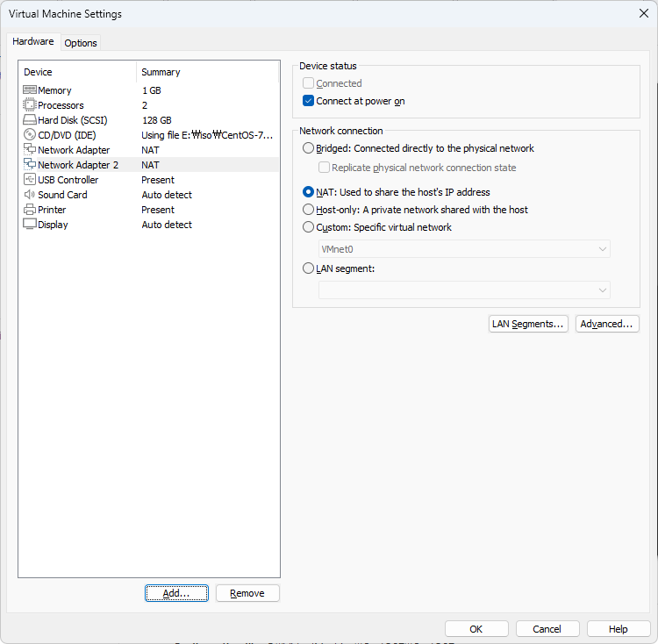Screen dimensions: 658x644
Task: Toggle the Connected checkbox
Action: click(x=308, y=83)
